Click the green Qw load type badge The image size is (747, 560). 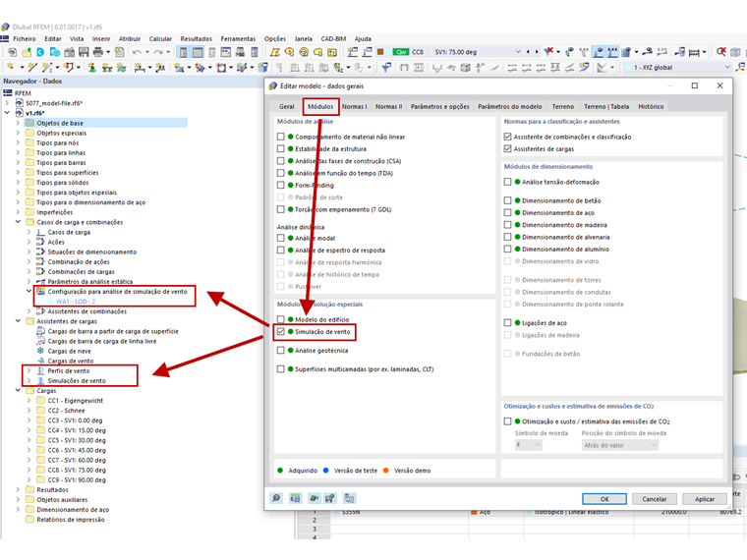click(401, 52)
